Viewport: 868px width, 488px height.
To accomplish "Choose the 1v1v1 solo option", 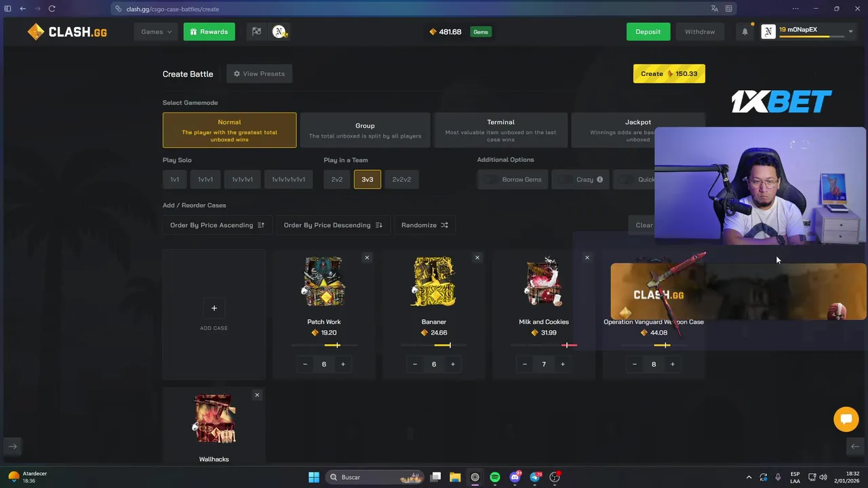I will 205,180.
